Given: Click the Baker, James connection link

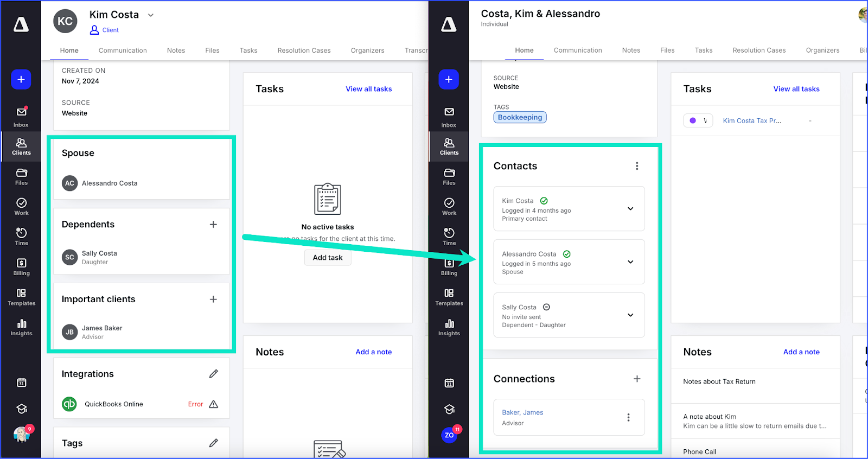Looking at the screenshot, I should point(522,412).
